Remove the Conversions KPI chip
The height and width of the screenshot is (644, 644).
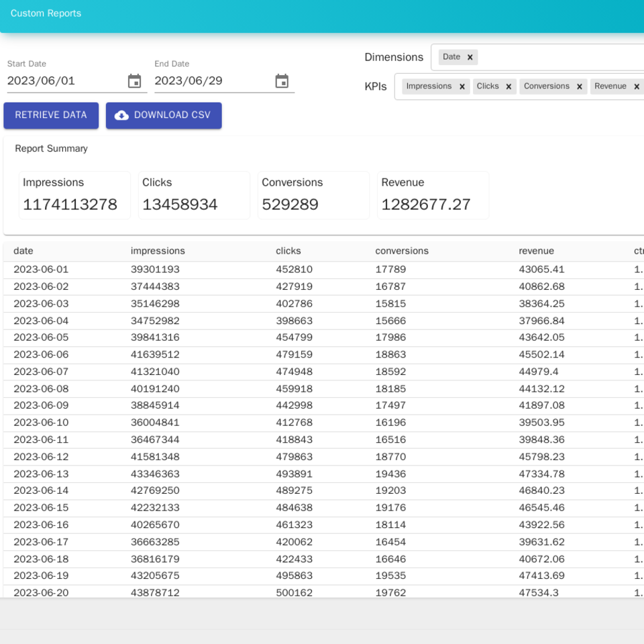[580, 87]
